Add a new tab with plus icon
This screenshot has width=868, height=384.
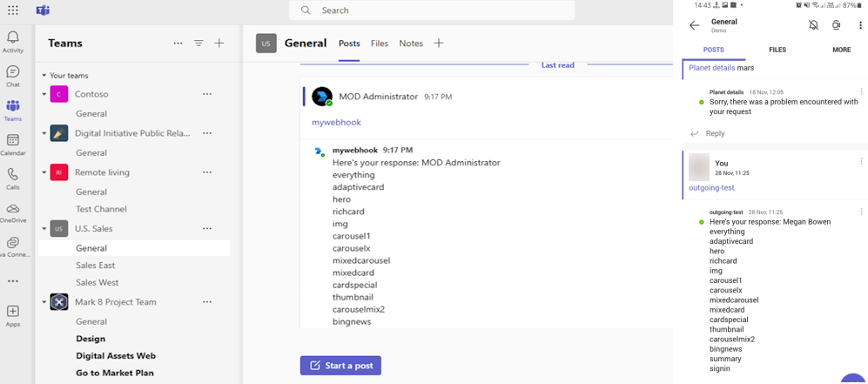pyautogui.click(x=439, y=44)
